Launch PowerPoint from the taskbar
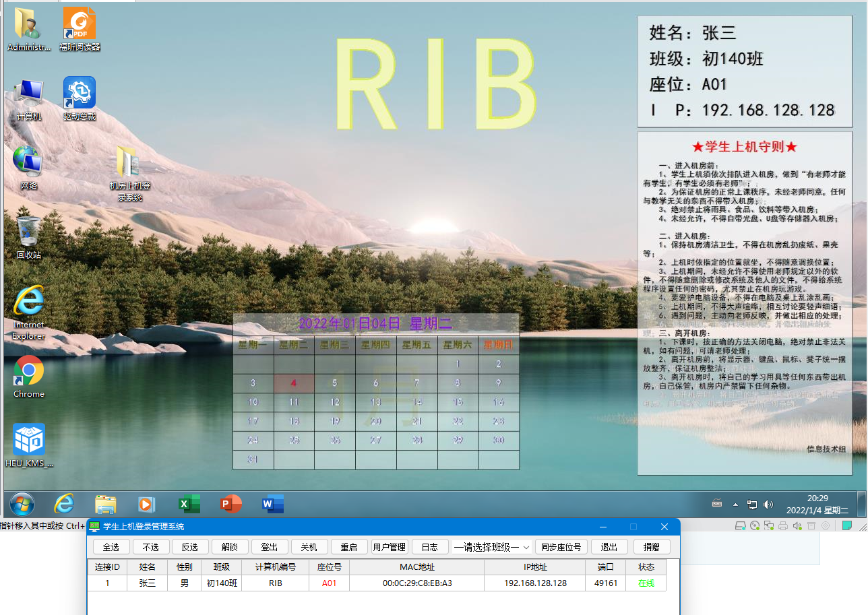This screenshot has height=615, width=868. pyautogui.click(x=230, y=504)
